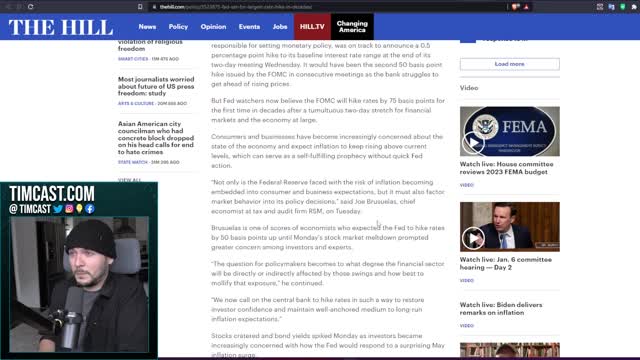Click paragraph starting 'Consumers and businesses have become'
Image resolution: width=640 pixels, height=360 pixels.
click(327, 151)
